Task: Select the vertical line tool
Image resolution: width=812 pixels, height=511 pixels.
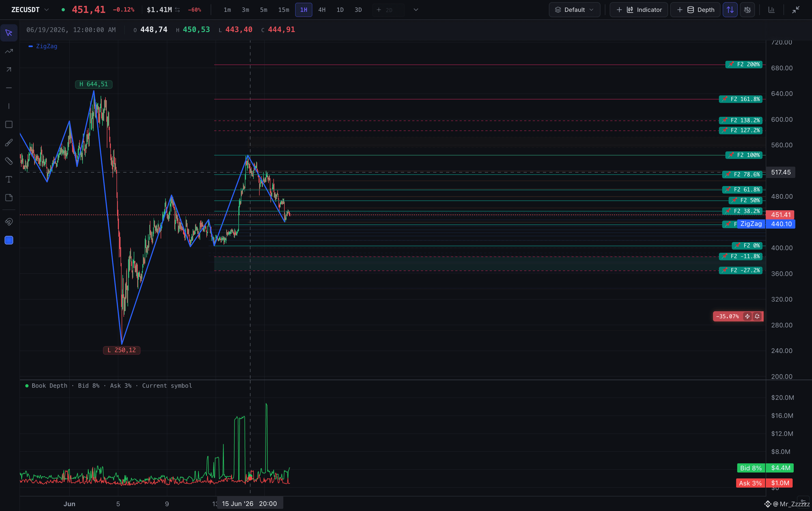Action: [x=9, y=106]
